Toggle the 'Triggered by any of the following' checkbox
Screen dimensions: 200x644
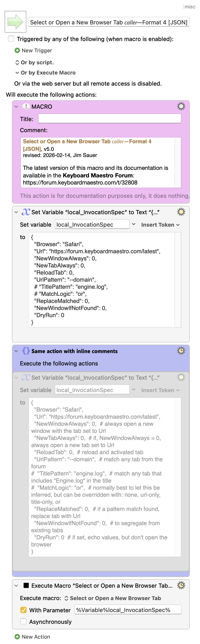11,39
